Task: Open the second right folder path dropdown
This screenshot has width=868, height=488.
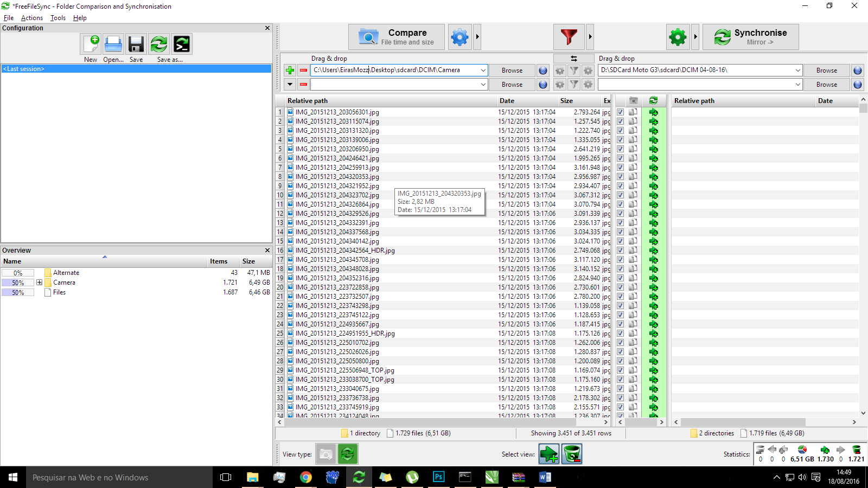Action: [x=797, y=84]
